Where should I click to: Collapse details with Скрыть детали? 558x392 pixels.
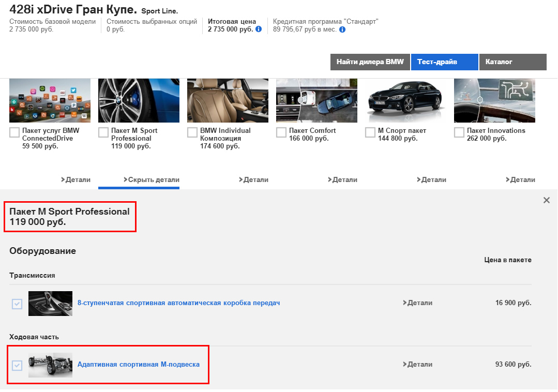coord(151,179)
